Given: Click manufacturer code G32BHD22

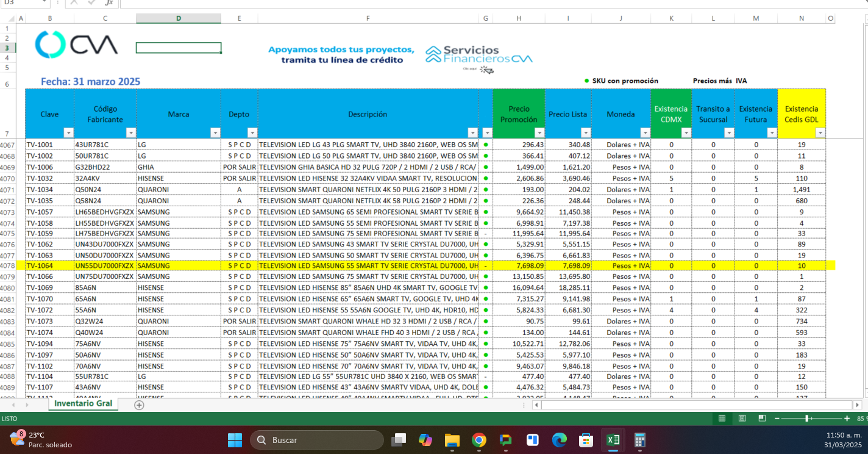Looking at the screenshot, I should tap(105, 167).
